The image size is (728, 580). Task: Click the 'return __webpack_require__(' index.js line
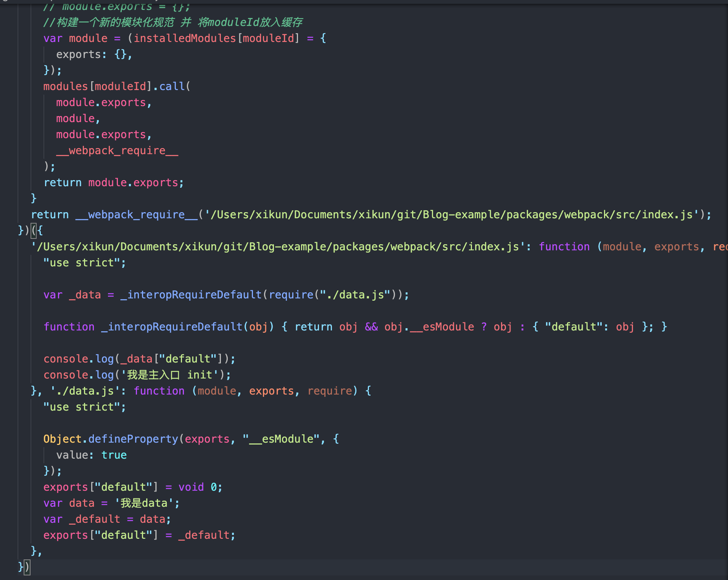click(371, 214)
